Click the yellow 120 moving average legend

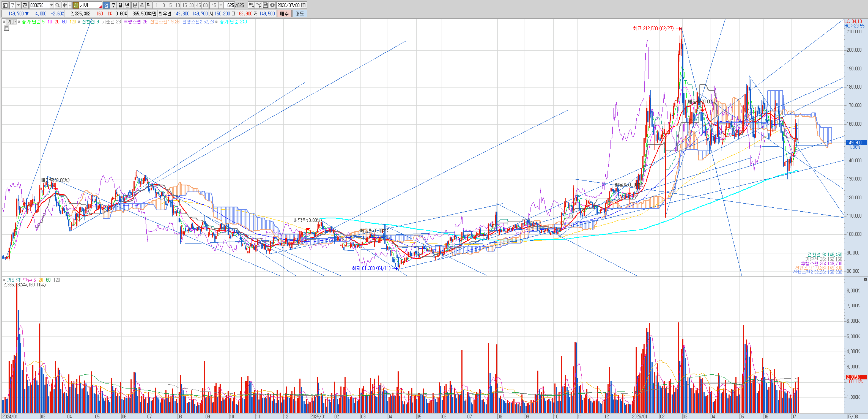[x=73, y=21]
